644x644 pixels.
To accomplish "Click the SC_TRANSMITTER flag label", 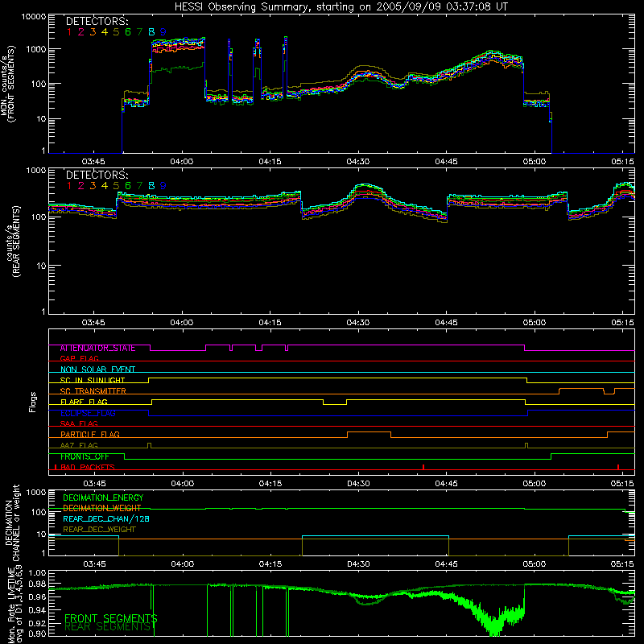I will (x=93, y=391).
